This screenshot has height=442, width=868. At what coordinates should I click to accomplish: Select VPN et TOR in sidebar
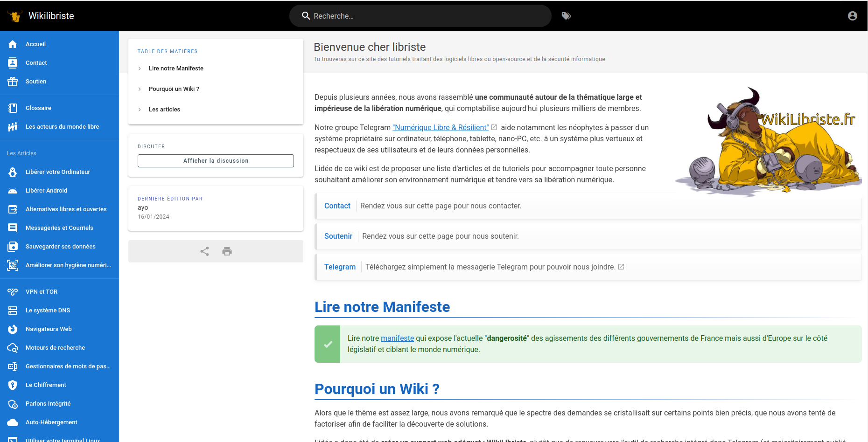click(42, 292)
